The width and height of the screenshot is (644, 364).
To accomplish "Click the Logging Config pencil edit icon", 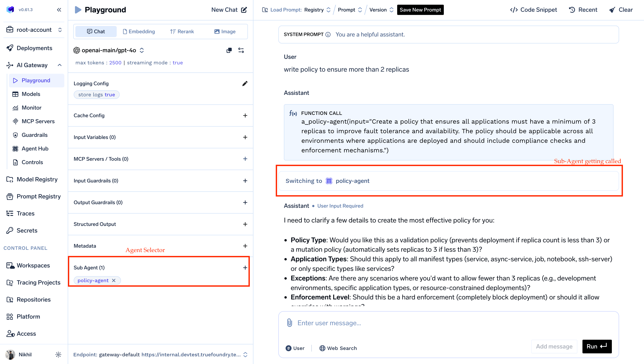I will tap(245, 84).
